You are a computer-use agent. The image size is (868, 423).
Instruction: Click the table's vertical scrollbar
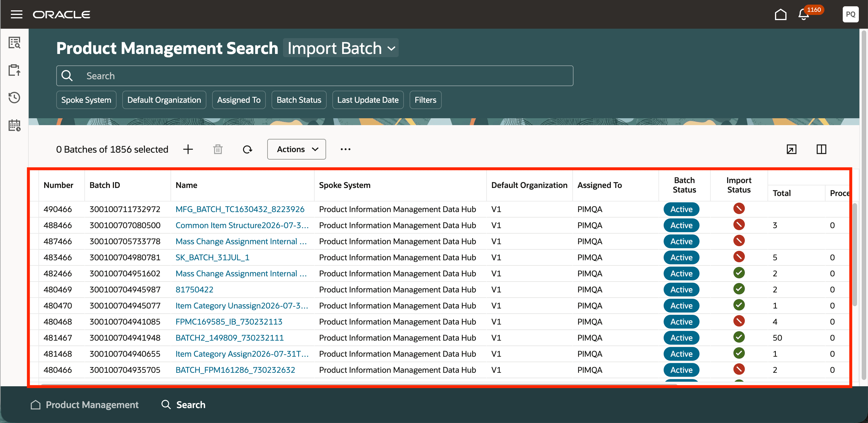tap(855, 255)
